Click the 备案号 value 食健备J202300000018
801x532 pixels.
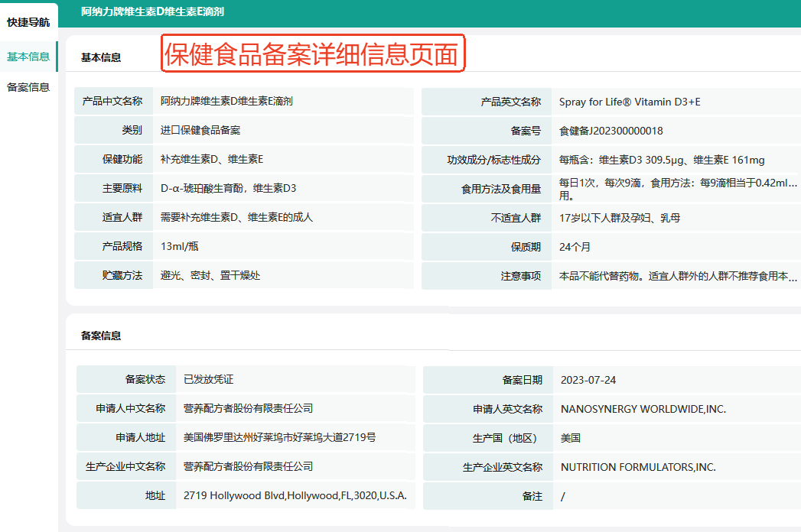tap(611, 131)
